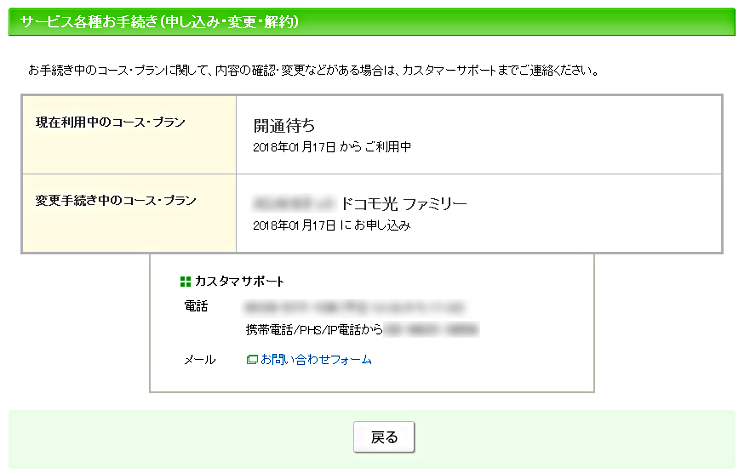Click the ドコモ光 ファミリー plan name
The height and width of the screenshot is (473, 750).
[403, 204]
